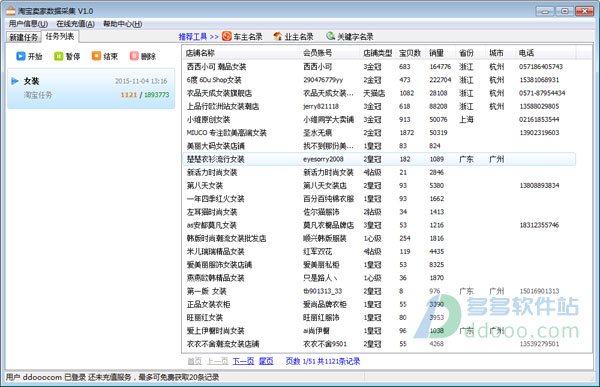Sort by 店铺名称 column header
The width and height of the screenshot is (600, 387).
pos(242,53)
